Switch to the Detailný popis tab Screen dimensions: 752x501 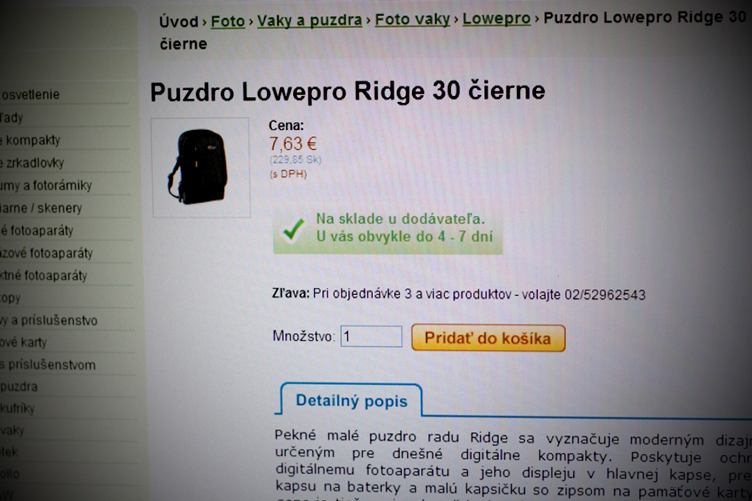coord(351,400)
